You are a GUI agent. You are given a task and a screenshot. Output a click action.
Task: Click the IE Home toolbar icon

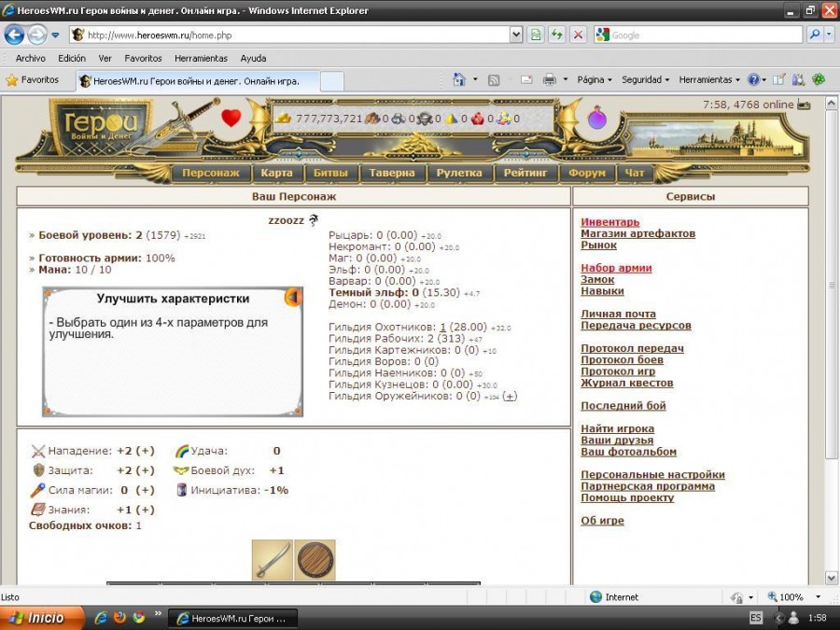[459, 80]
